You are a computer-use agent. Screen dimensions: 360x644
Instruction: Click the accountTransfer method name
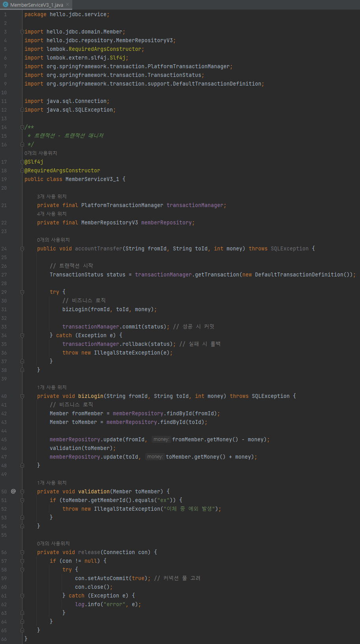[x=99, y=248]
